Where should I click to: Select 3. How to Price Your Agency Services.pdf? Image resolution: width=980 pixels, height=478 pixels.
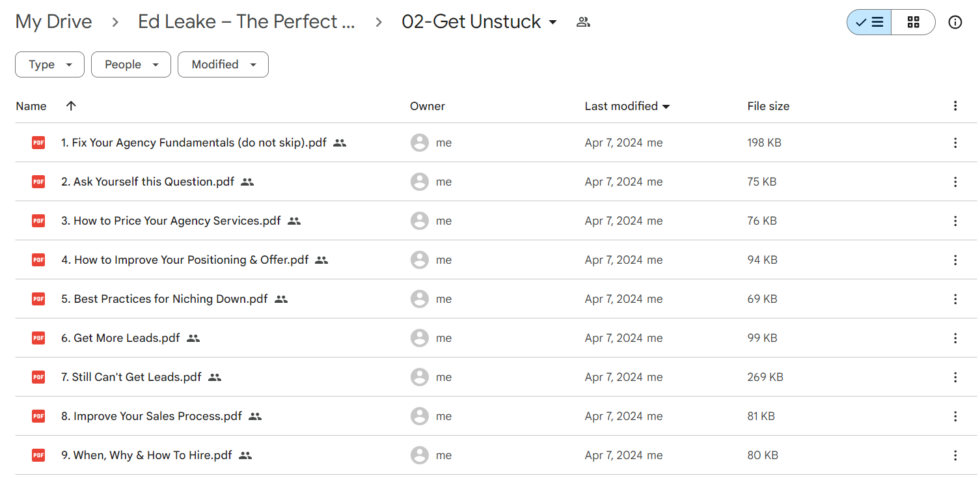(170, 221)
